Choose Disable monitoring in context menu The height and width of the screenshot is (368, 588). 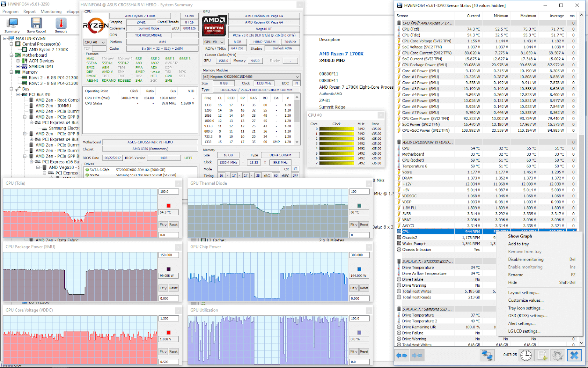click(x=526, y=259)
